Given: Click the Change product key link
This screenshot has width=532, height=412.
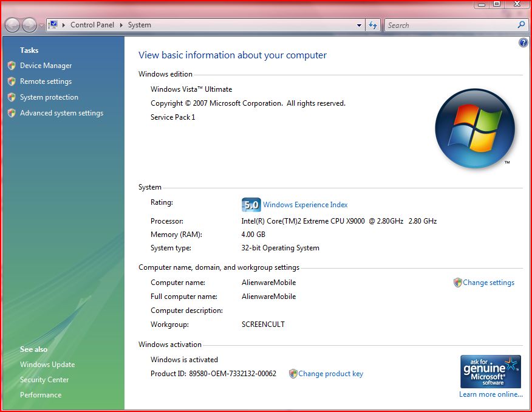Looking at the screenshot, I should tap(331, 374).
